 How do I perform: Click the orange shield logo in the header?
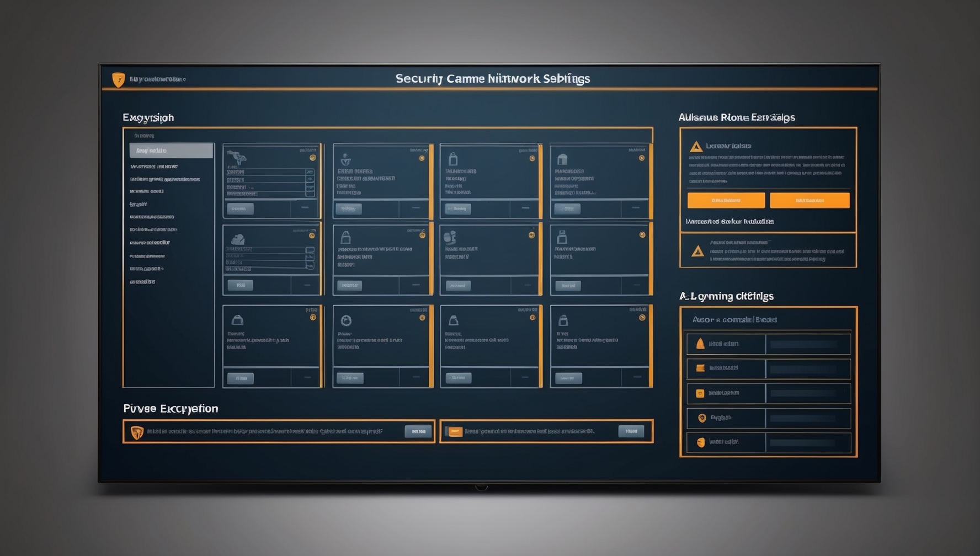point(118,79)
